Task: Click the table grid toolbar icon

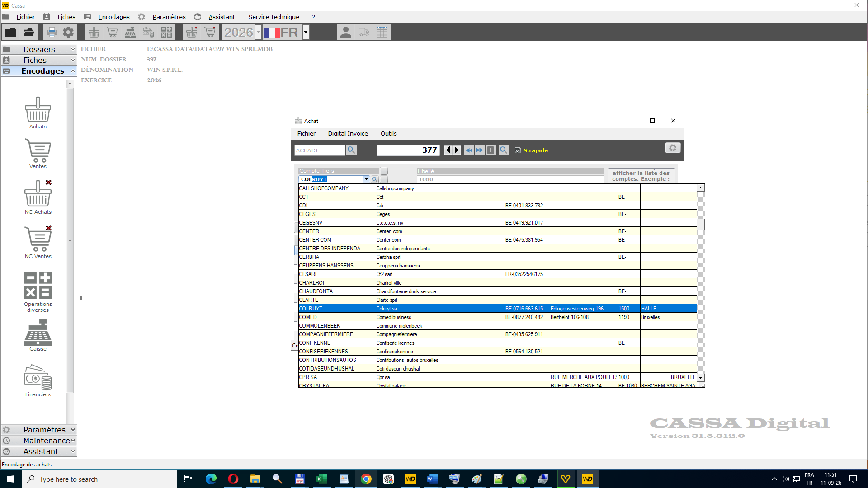Action: coord(382,32)
